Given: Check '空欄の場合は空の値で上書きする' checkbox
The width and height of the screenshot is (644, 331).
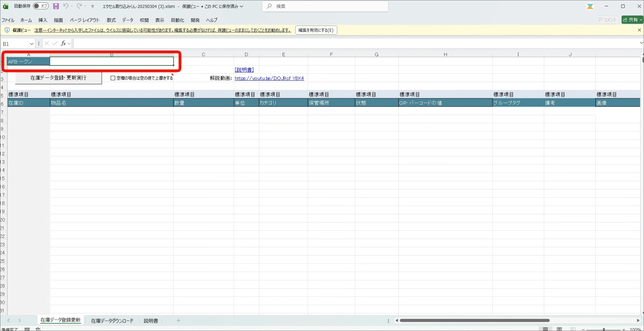Looking at the screenshot, I should 113,78.
